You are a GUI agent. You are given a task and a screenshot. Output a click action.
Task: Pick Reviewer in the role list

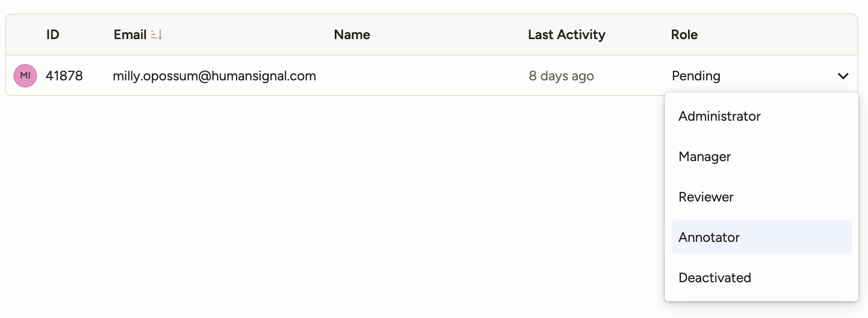[x=706, y=197]
